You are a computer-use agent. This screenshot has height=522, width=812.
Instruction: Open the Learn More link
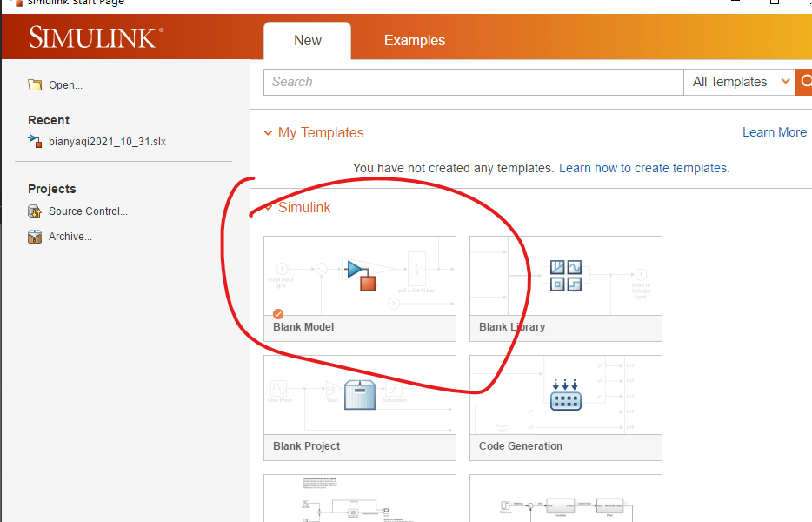tap(775, 132)
